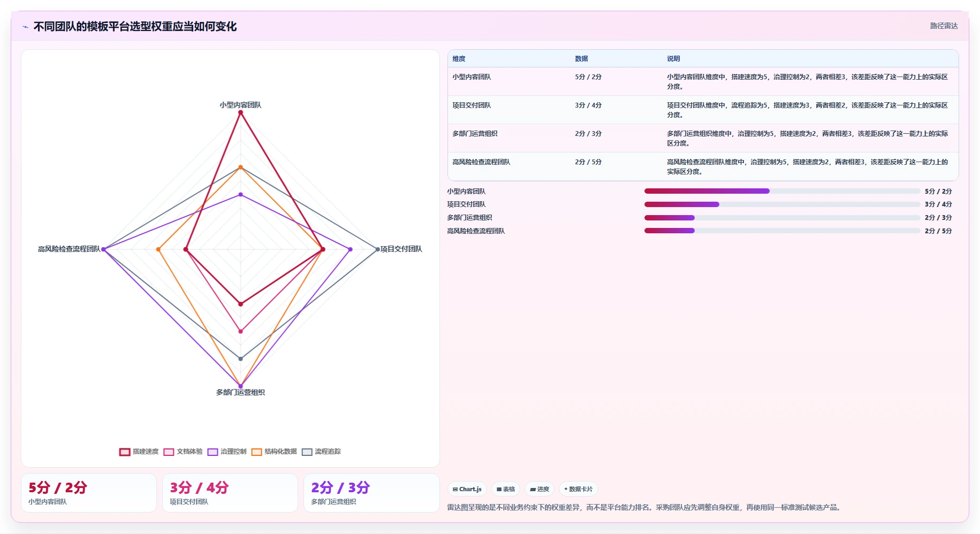Click 项目交付团队 label in progress list
The image size is (980, 534).
coord(466,204)
